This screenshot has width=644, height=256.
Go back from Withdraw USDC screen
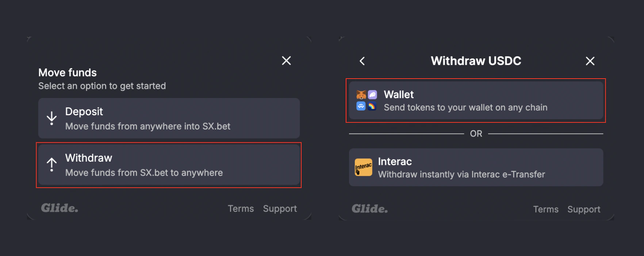(x=362, y=61)
